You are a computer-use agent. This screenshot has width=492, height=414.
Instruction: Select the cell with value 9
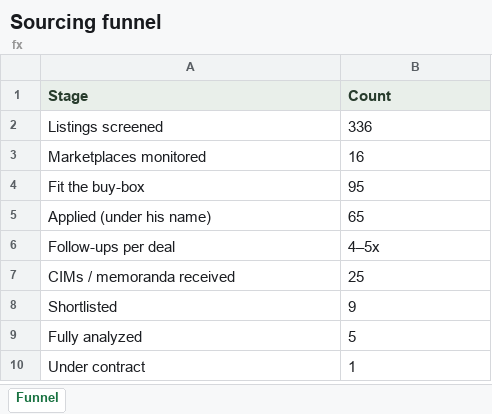(x=415, y=306)
